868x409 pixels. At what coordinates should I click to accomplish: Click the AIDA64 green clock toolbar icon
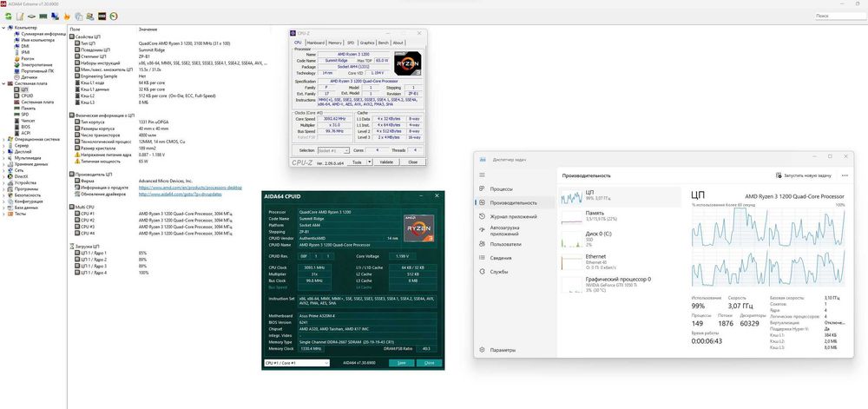click(114, 16)
